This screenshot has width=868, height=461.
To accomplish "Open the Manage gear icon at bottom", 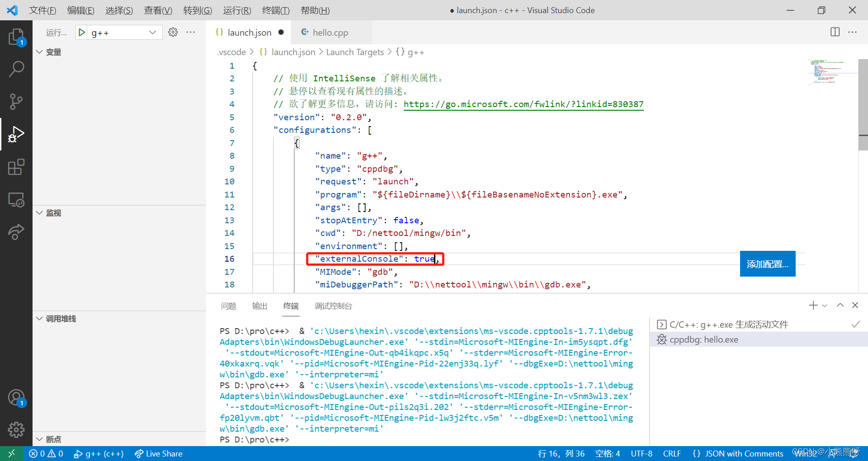I will click(16, 430).
